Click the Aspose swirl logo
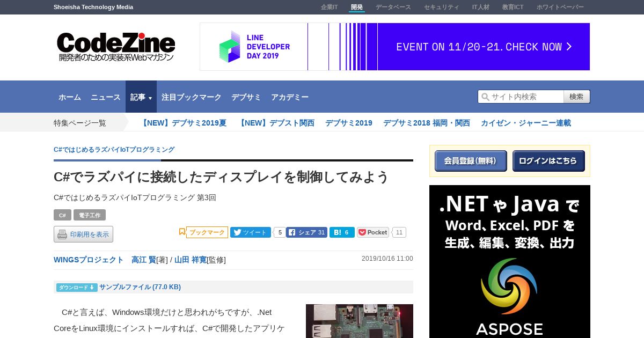Viewport: 644px width, 338px height. tap(509, 286)
